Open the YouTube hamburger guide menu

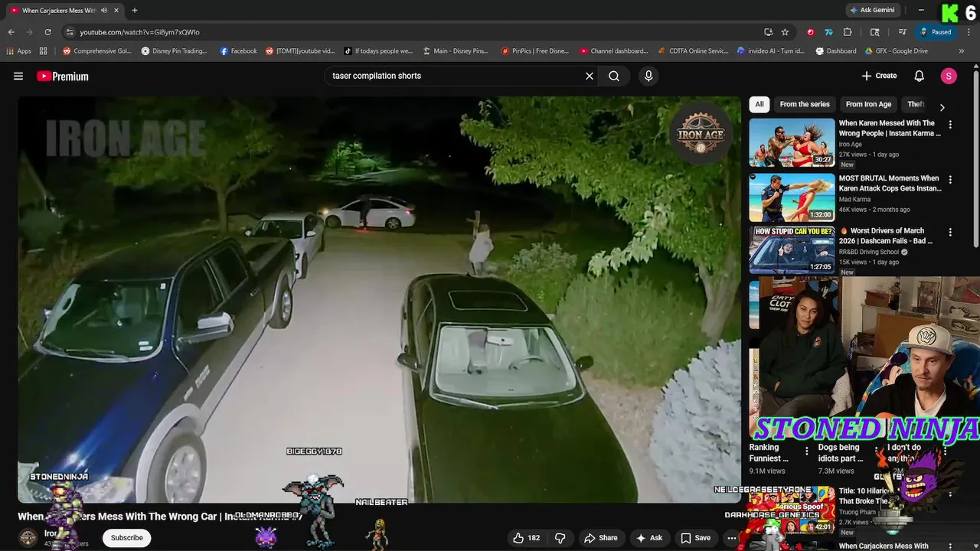point(18,76)
